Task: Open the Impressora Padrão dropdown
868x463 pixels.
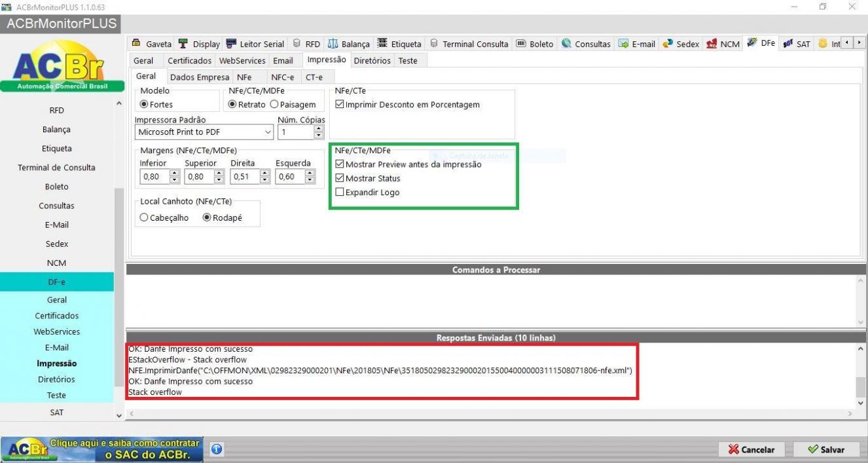Action: (x=204, y=132)
